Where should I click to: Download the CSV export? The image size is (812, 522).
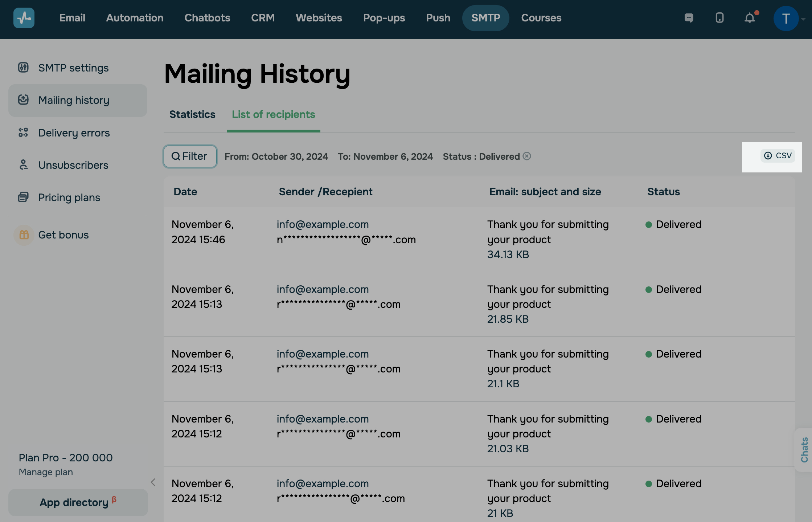[x=778, y=156]
